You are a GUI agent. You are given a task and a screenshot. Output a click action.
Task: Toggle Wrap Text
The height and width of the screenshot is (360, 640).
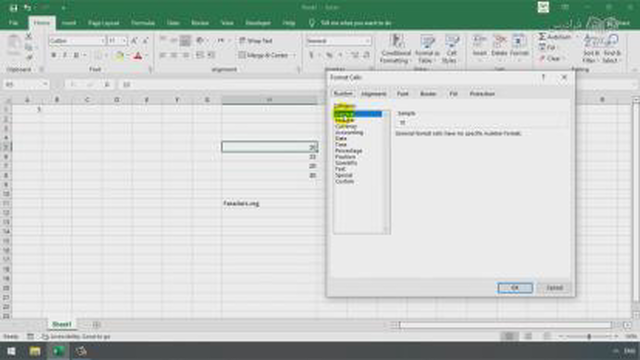click(x=256, y=40)
